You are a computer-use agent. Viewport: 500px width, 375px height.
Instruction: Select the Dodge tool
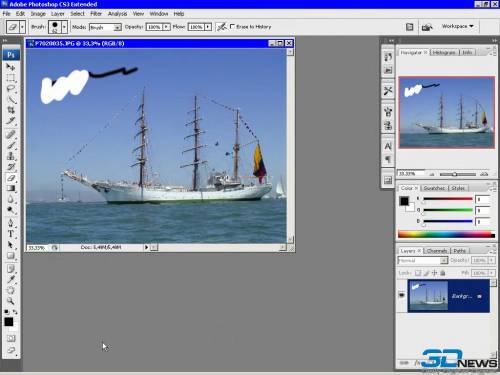tap(11, 210)
